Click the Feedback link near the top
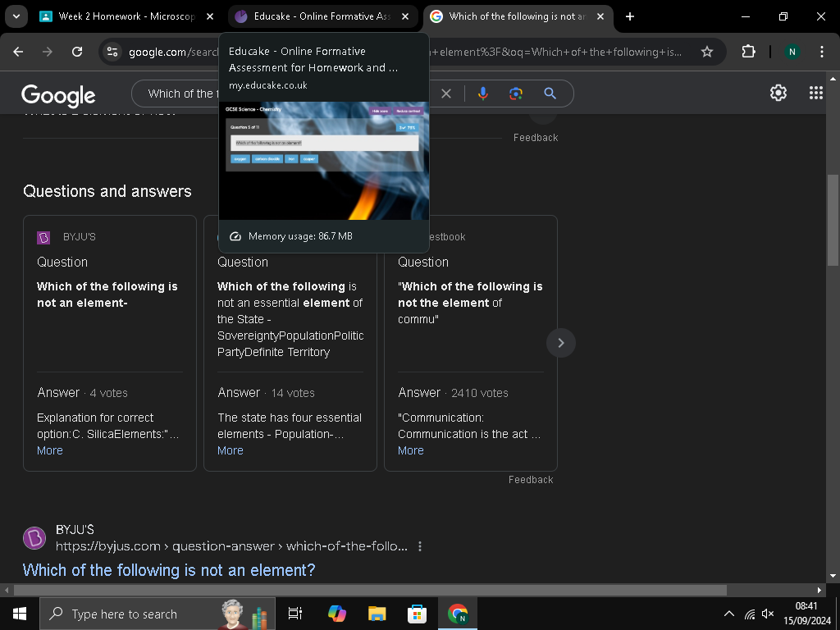Image resolution: width=840 pixels, height=630 pixels. click(x=536, y=138)
